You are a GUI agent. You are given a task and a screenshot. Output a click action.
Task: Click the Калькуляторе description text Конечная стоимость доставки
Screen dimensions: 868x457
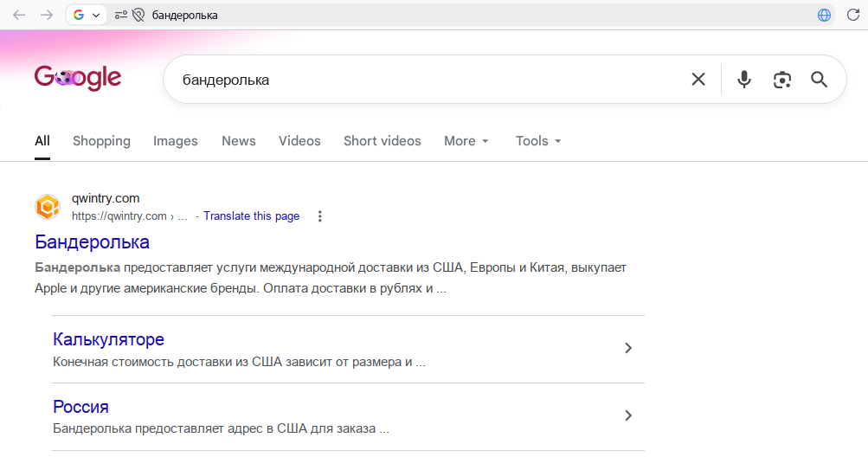[x=239, y=362]
